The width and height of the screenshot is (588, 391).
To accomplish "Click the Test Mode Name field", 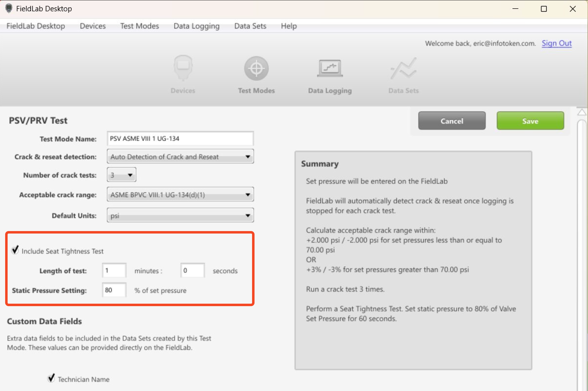I will [180, 138].
